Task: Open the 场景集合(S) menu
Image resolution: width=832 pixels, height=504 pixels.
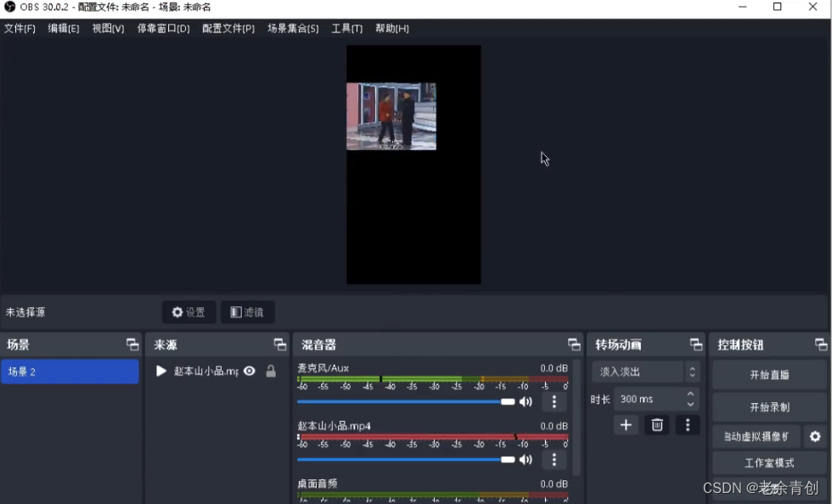Action: click(293, 29)
